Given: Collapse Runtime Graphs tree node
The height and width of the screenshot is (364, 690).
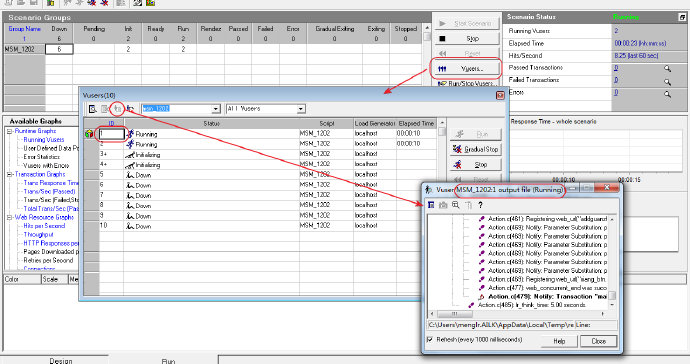Looking at the screenshot, I should (9, 131).
